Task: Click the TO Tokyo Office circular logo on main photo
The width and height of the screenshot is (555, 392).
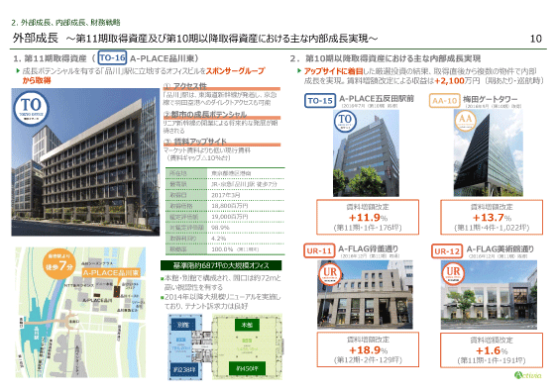Action: click(x=31, y=108)
